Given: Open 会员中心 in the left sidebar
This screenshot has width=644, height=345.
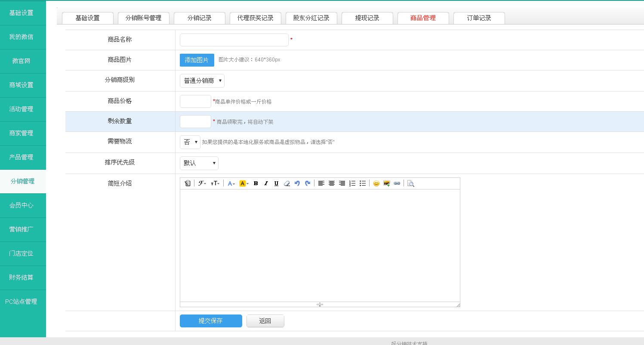Looking at the screenshot, I should click(22, 205).
